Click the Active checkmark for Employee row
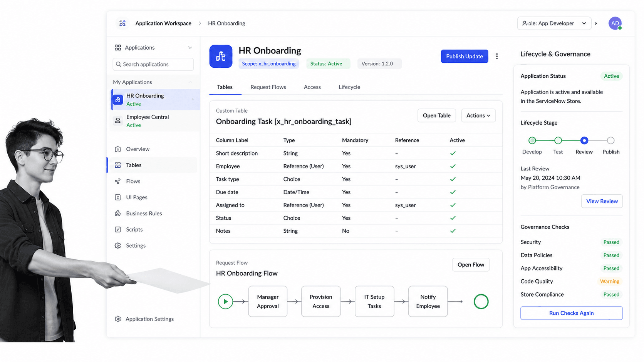This screenshot has height=362, width=644. (x=453, y=166)
